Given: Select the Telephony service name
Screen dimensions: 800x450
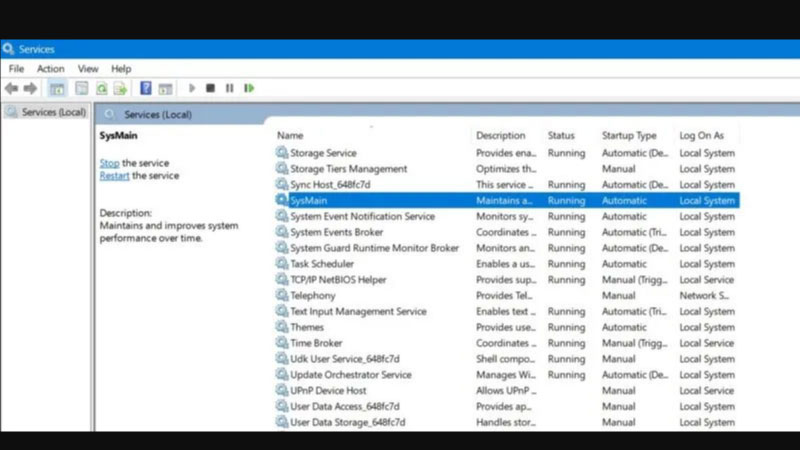Looking at the screenshot, I should [313, 295].
